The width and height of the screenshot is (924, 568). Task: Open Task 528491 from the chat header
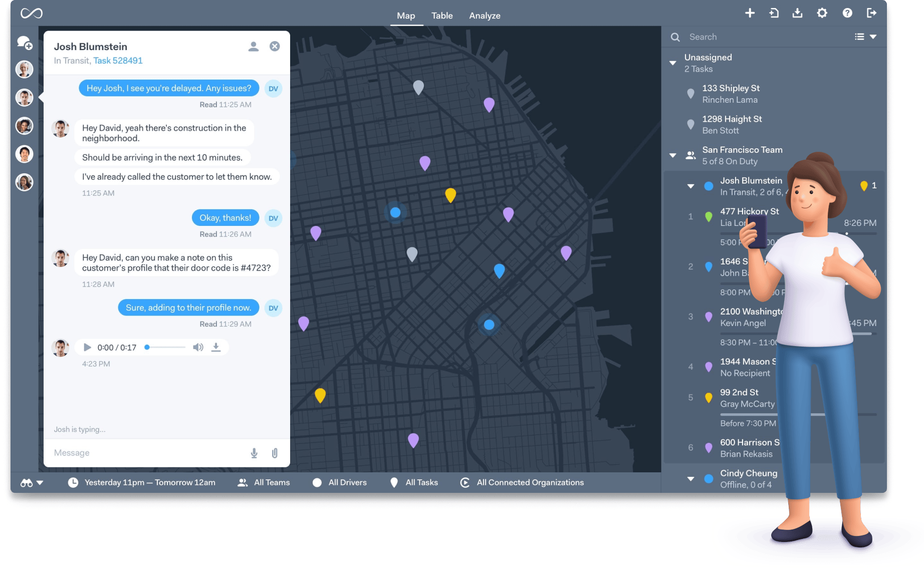[x=118, y=60]
